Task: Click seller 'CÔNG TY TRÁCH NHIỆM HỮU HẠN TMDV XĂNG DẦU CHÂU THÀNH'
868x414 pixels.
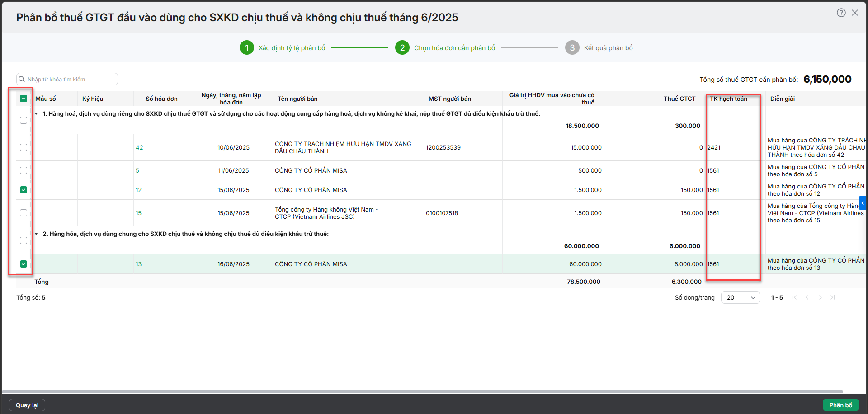Action: tap(343, 147)
